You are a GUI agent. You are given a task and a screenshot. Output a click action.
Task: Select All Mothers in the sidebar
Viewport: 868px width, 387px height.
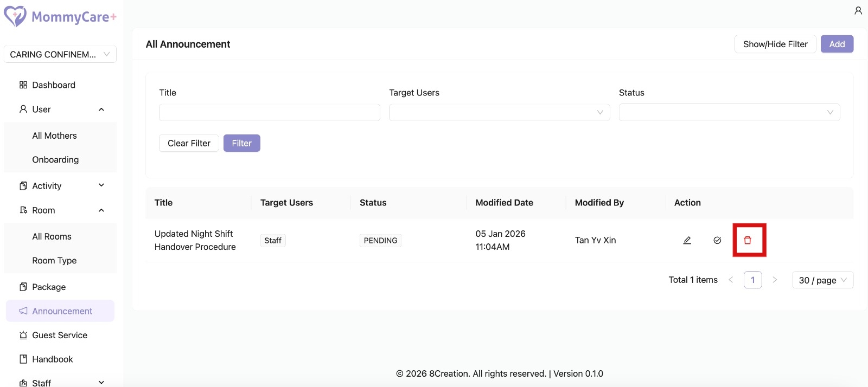[x=54, y=136]
